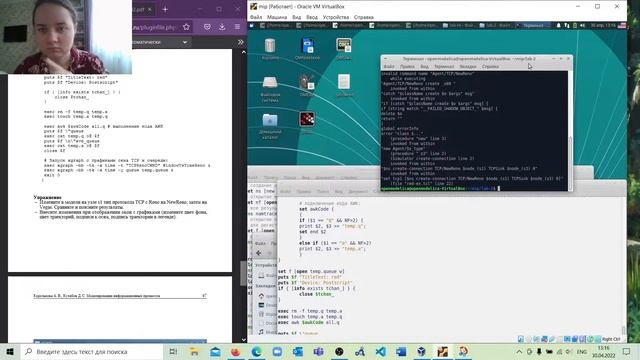Click the guest network status icon
Image resolution: width=640 pixels, height=360 pixels.
pyautogui.click(x=567, y=25)
